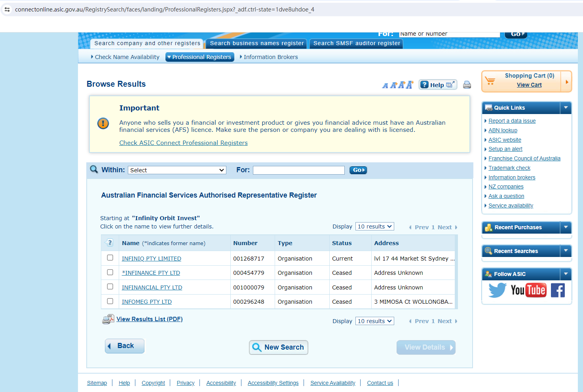
Task: Tick the checkbox for *INFINANCE PTY LTD
Action: coord(110,272)
